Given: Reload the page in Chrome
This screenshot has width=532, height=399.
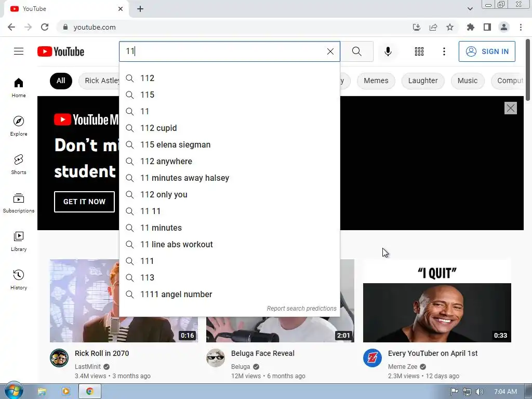Looking at the screenshot, I should [45, 27].
